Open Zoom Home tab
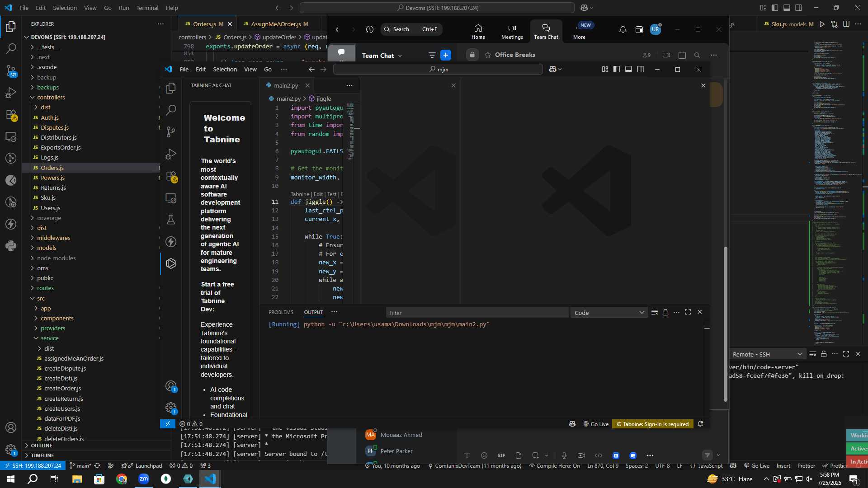Viewport: 868px width, 488px height. tap(478, 32)
